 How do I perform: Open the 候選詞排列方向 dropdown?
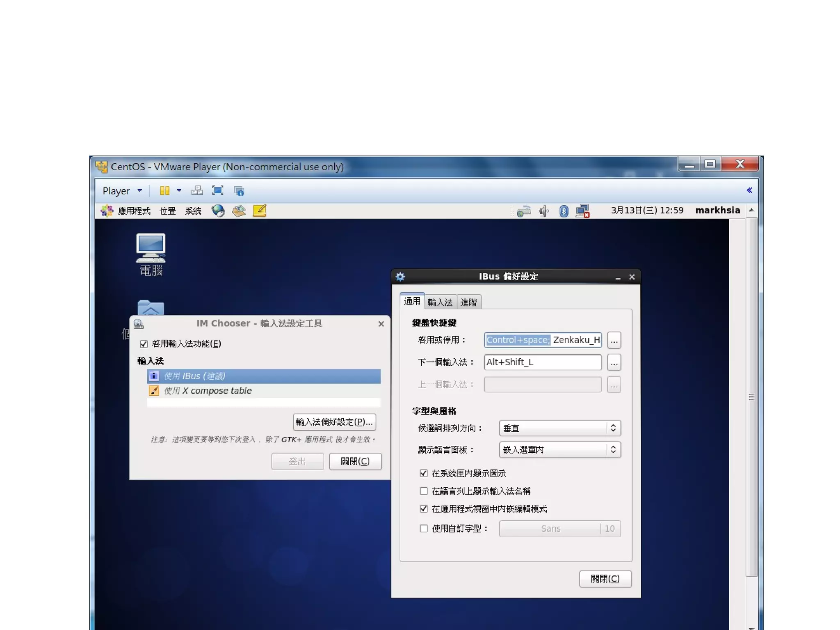click(x=560, y=428)
